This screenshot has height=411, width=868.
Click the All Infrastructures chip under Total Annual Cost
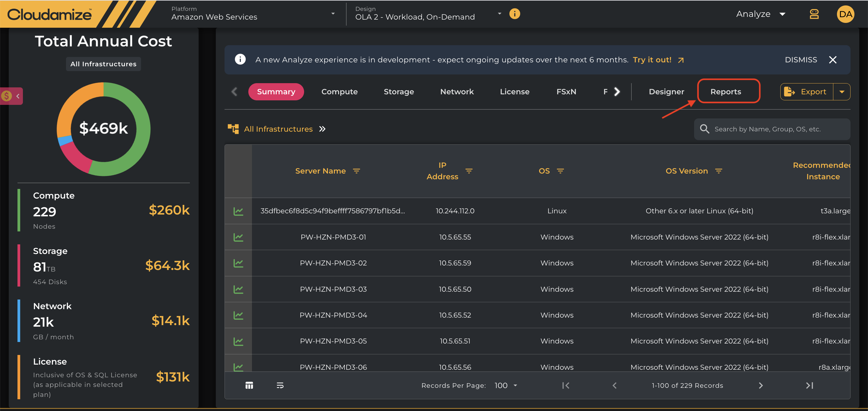click(x=103, y=64)
